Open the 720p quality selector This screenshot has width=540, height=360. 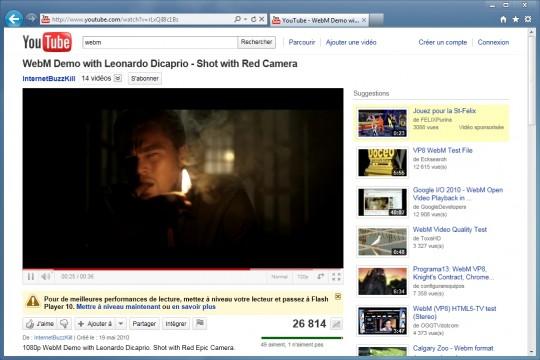pos(302,277)
